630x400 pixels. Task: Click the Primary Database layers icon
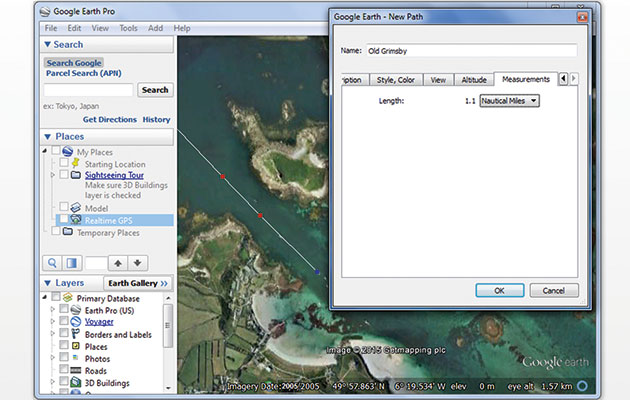[68, 298]
